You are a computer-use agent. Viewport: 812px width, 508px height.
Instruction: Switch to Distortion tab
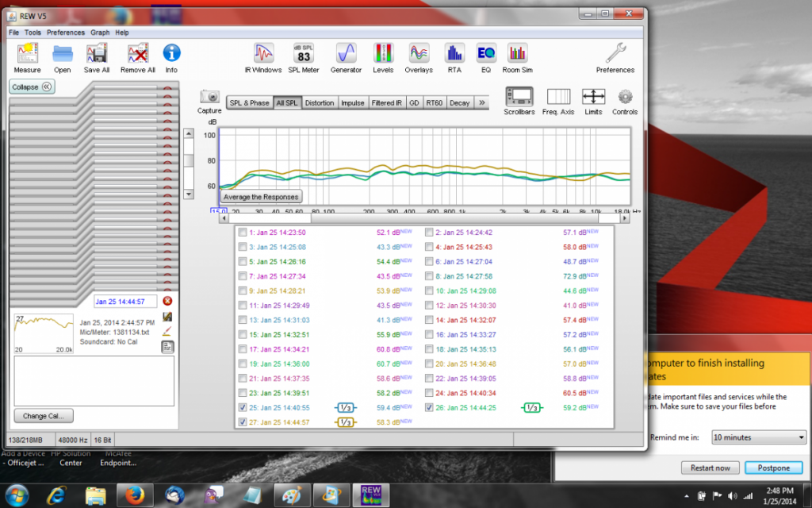(320, 102)
